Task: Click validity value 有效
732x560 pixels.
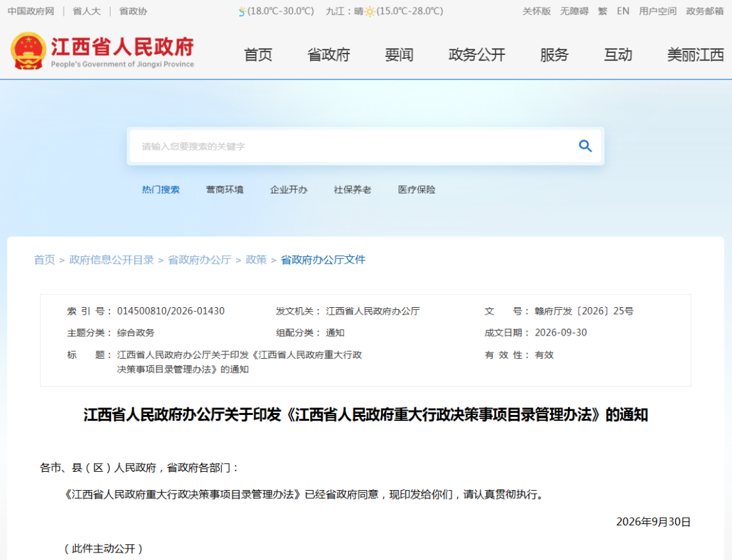Action: pyautogui.click(x=544, y=355)
